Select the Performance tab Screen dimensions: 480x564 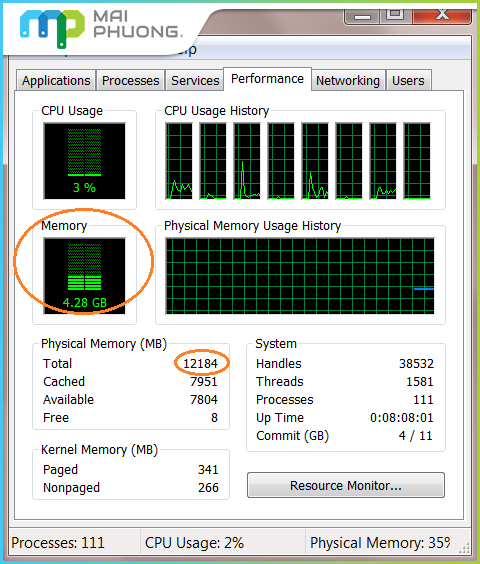[x=267, y=78]
